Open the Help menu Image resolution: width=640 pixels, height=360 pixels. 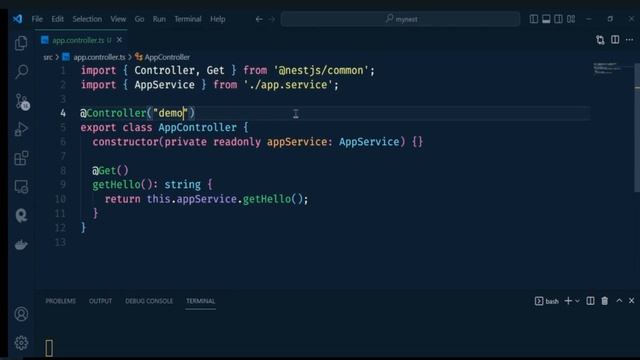click(x=218, y=19)
